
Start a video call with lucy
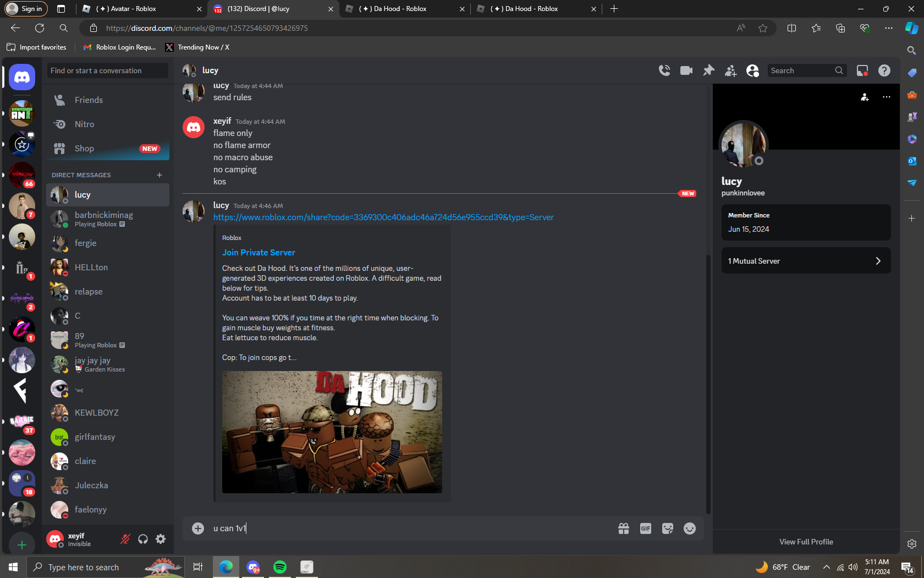(x=686, y=70)
